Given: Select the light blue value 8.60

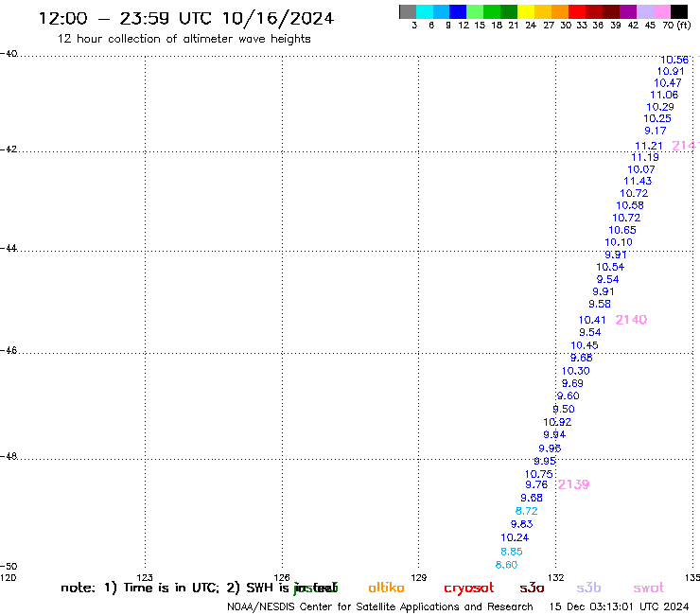Looking at the screenshot, I should [507, 566].
